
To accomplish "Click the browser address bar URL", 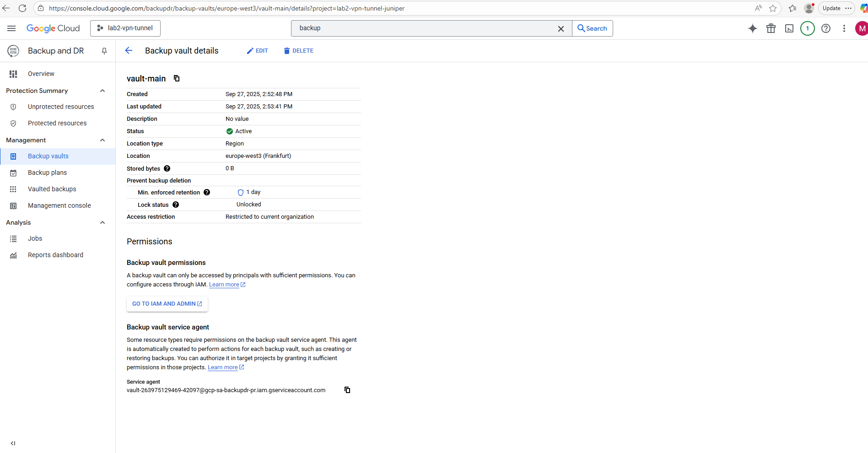I will [x=226, y=8].
